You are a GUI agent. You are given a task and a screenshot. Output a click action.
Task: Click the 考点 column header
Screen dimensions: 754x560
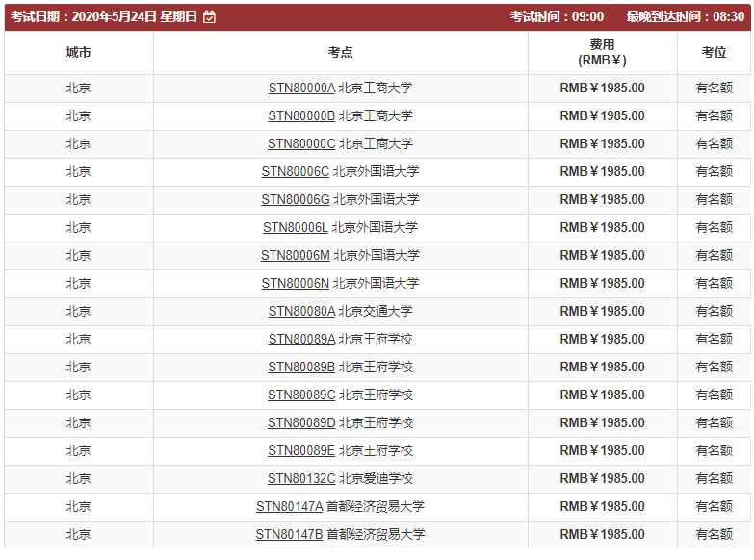point(340,53)
